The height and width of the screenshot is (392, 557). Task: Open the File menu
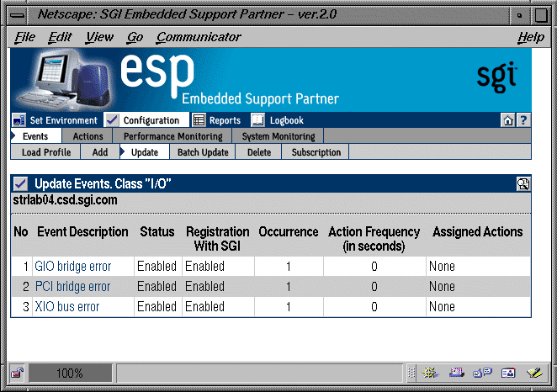[x=25, y=37]
